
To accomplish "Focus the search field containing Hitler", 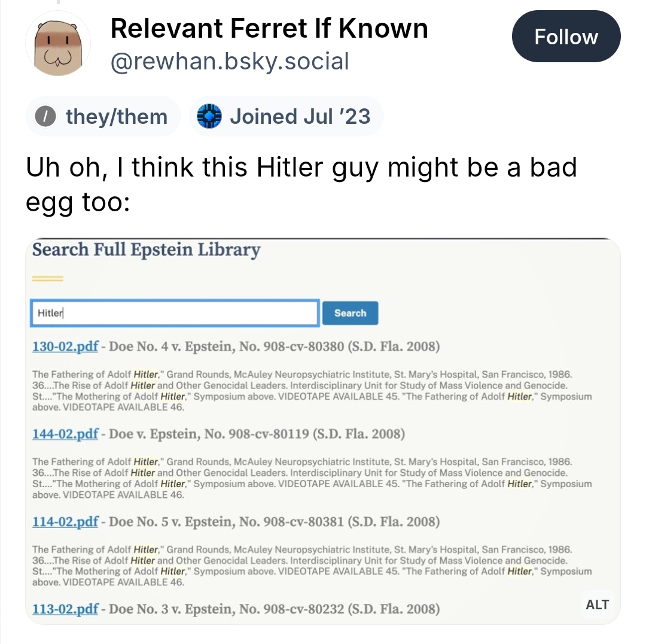I will pos(174,313).
